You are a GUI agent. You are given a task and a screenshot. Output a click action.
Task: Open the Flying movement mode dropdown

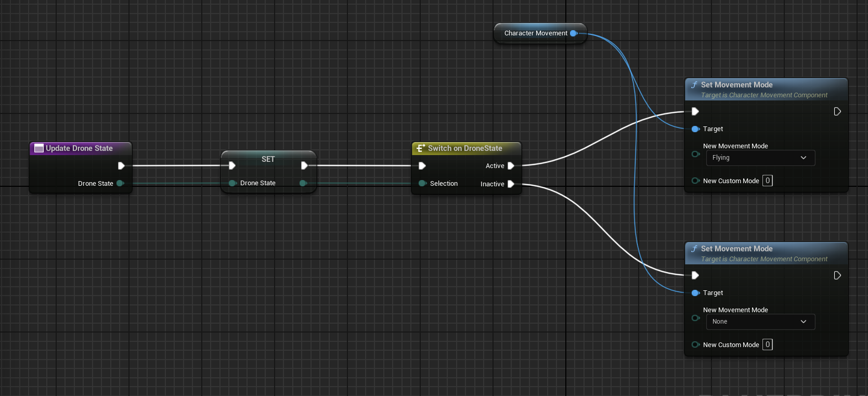click(760, 158)
